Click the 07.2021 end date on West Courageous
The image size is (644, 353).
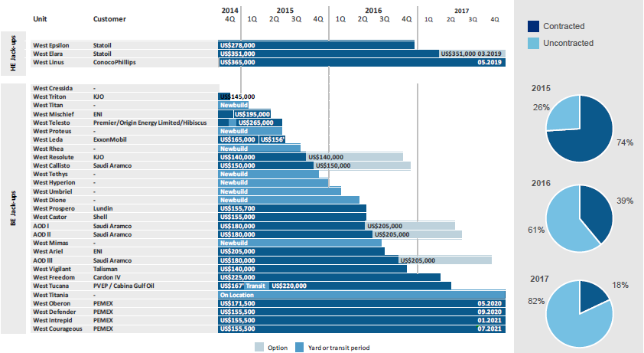[488, 328]
